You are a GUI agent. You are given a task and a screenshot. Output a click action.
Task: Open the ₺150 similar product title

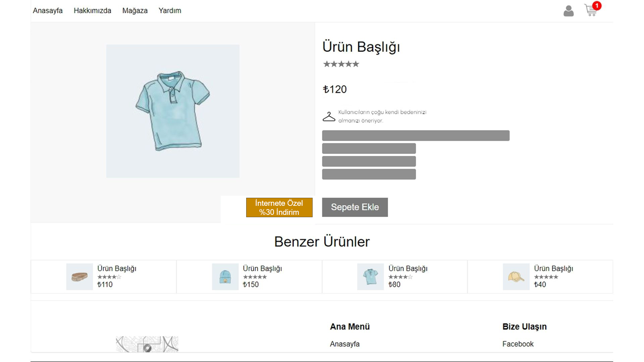[x=262, y=268]
